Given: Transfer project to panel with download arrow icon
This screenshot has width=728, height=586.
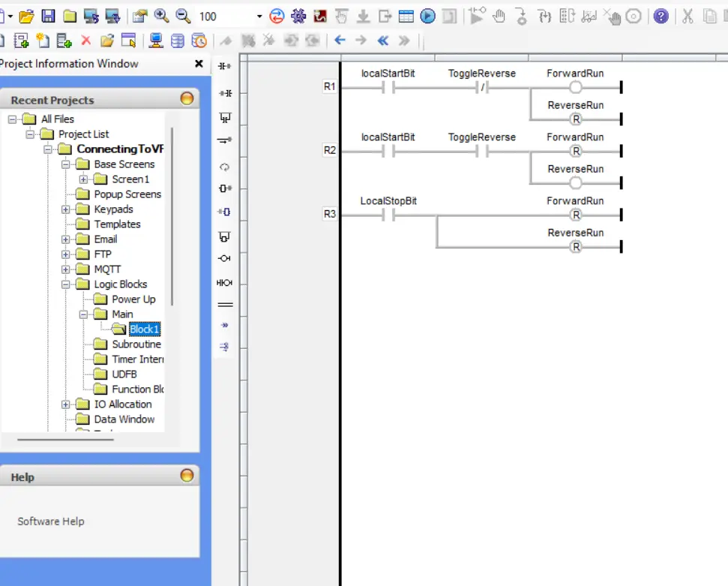Looking at the screenshot, I should click(x=364, y=17).
